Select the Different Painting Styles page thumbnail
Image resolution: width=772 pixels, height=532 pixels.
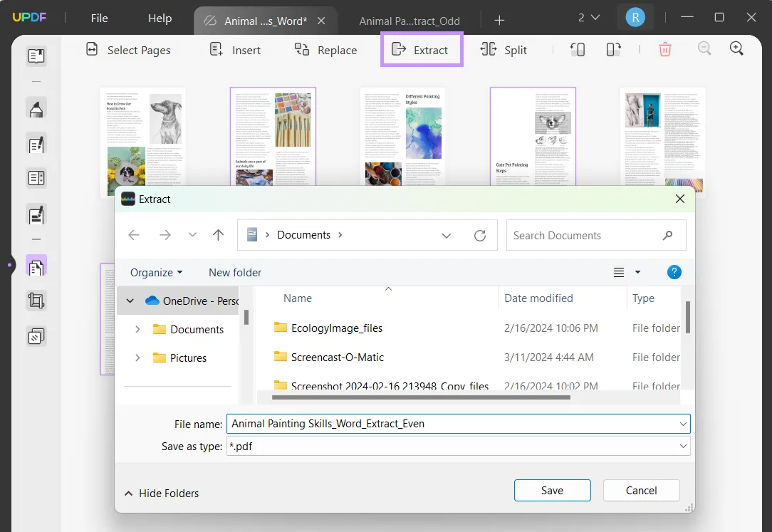(x=403, y=137)
